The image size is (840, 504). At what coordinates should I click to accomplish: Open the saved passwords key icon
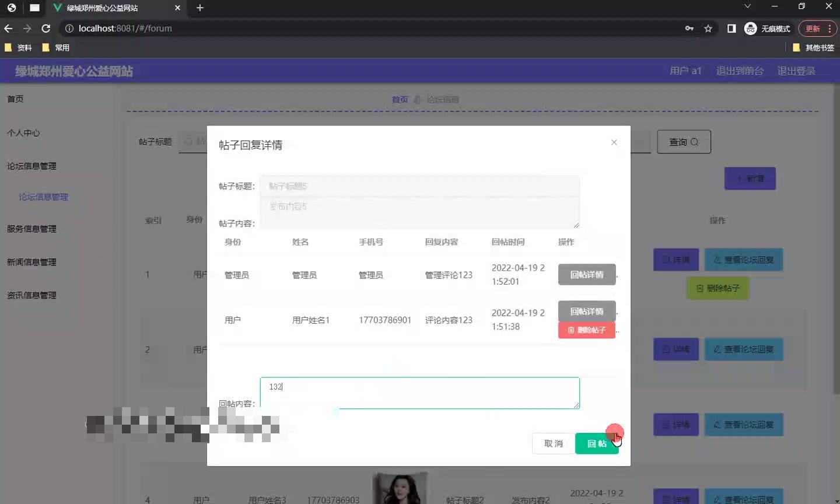[689, 28]
